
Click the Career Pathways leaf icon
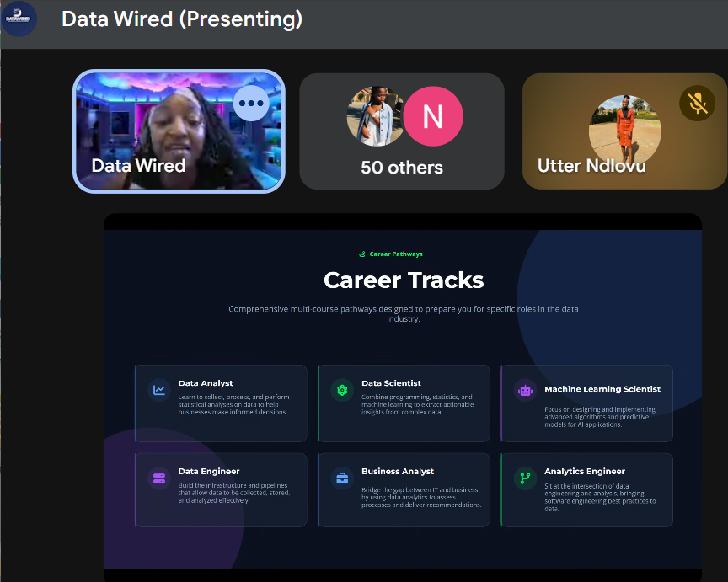[x=362, y=254]
